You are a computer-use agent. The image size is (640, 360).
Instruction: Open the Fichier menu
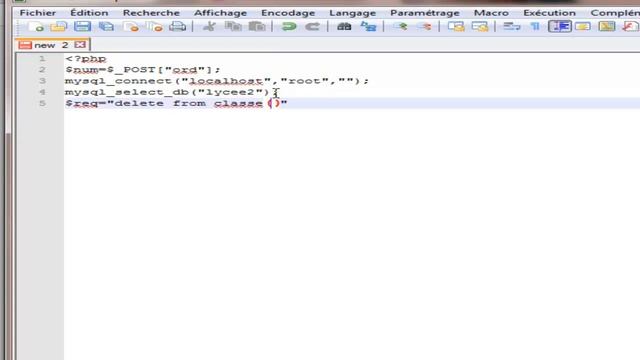pyautogui.click(x=38, y=13)
